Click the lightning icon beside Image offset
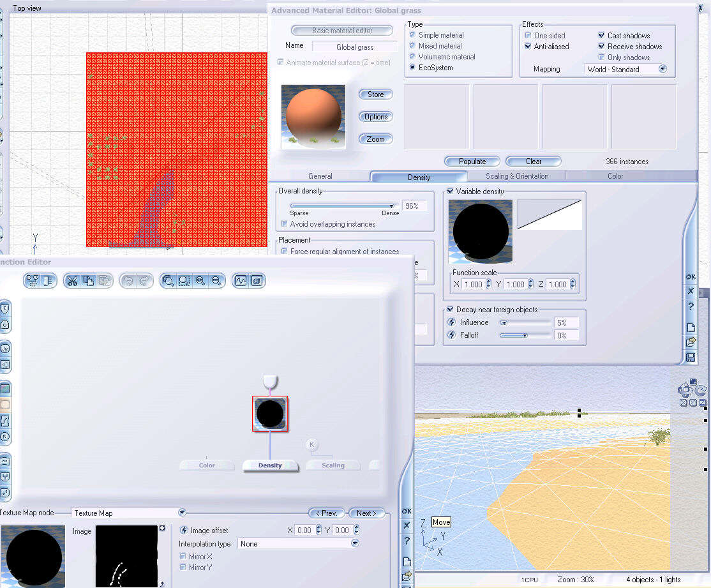This screenshot has height=588, width=711. coord(184,531)
